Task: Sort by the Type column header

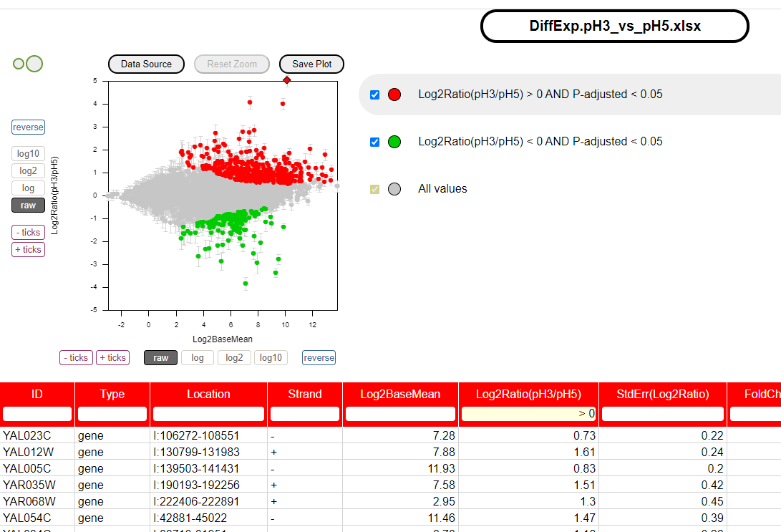Action: [x=112, y=394]
